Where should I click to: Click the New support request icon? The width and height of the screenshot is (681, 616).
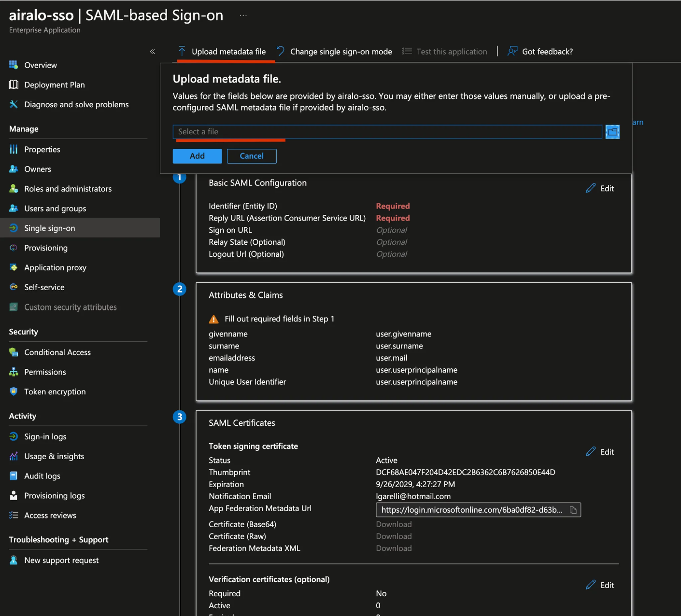14,560
